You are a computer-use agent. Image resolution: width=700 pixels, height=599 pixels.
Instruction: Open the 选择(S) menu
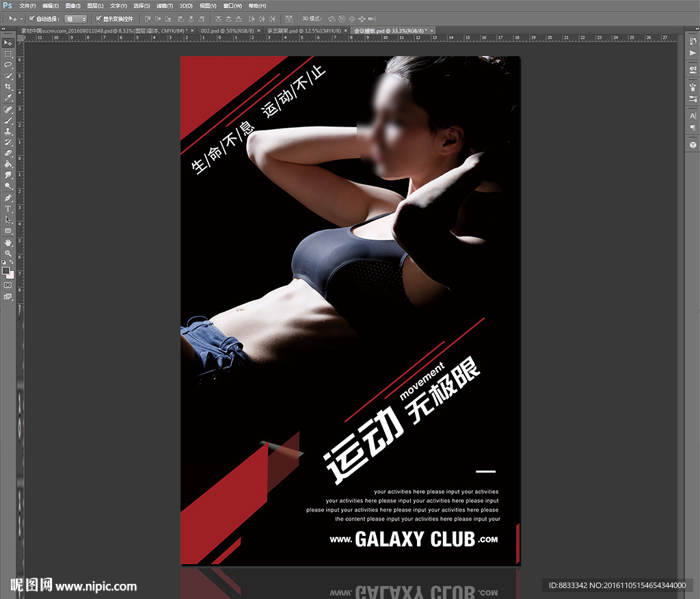pos(142,5)
